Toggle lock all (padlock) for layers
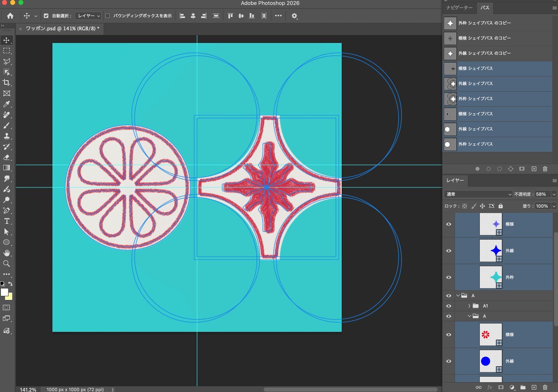The width and height of the screenshot is (558, 392). (x=500, y=206)
